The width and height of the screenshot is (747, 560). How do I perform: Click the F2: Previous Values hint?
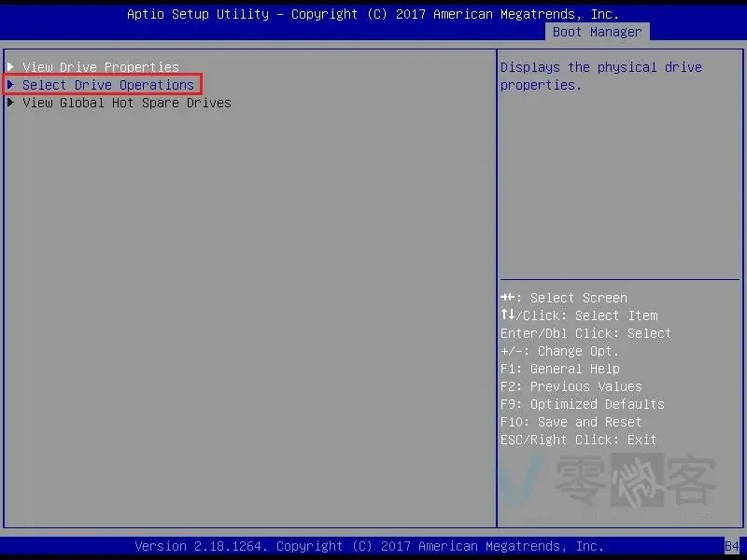[571, 386]
